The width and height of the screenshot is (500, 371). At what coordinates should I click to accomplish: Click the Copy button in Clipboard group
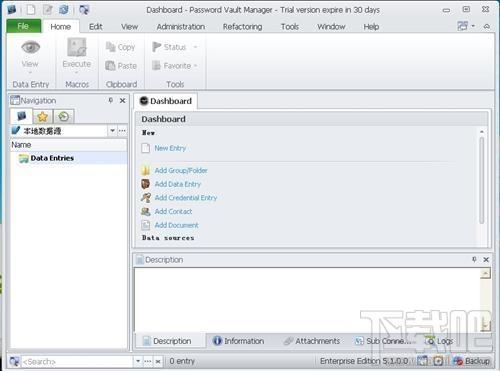click(120, 47)
